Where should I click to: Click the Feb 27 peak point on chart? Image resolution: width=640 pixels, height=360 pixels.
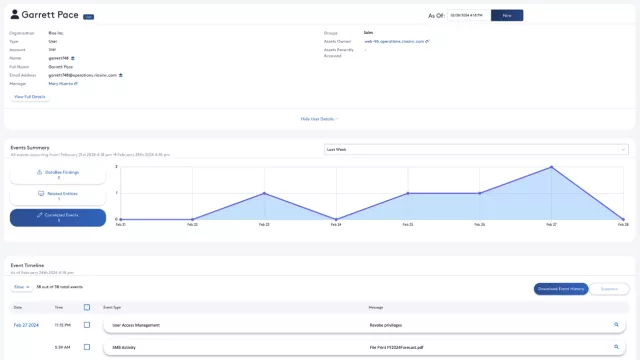551,167
